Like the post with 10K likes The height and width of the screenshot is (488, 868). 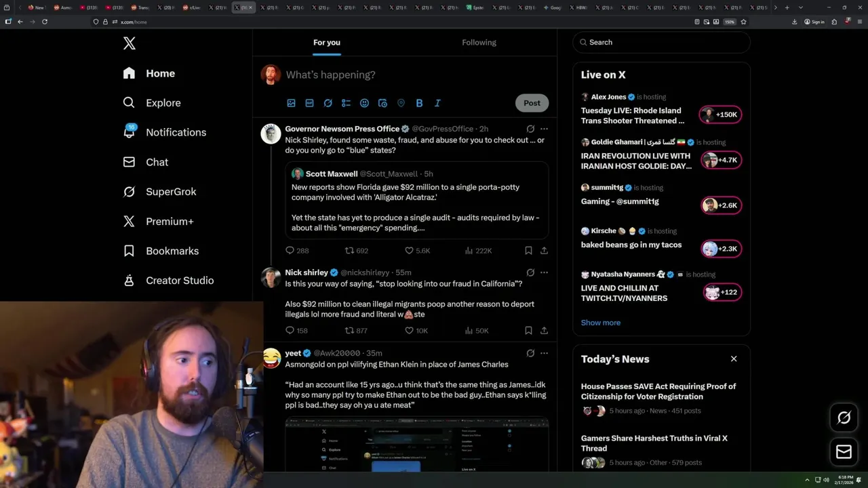pos(416,331)
